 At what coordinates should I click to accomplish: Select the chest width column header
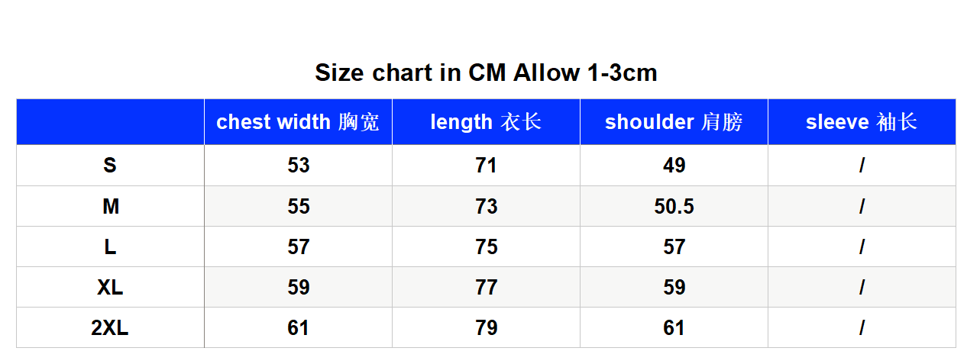pos(298,122)
